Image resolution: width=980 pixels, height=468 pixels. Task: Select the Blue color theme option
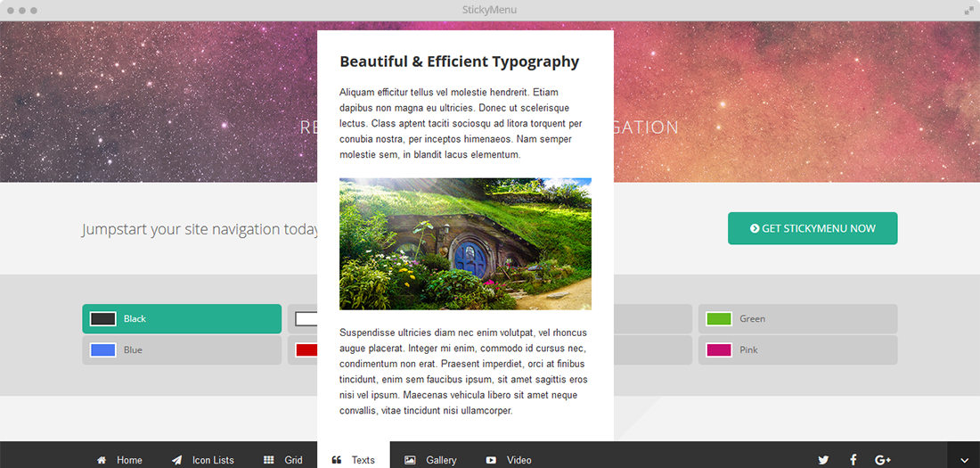tap(182, 349)
